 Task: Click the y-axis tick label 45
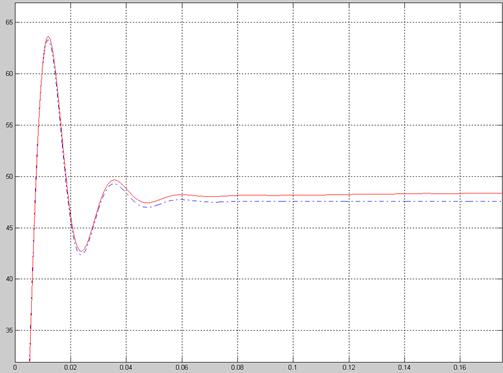coord(9,228)
